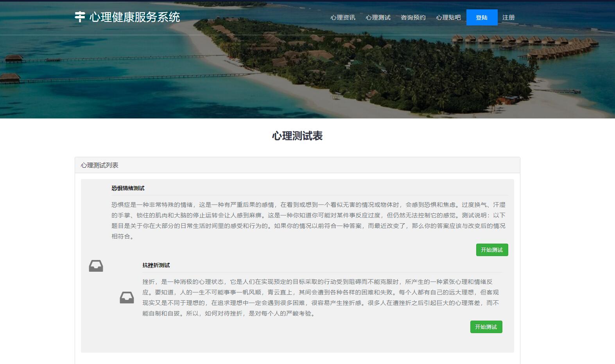Click the 注册 link in the header
Viewport: 615px width, 364px height.
tap(508, 18)
